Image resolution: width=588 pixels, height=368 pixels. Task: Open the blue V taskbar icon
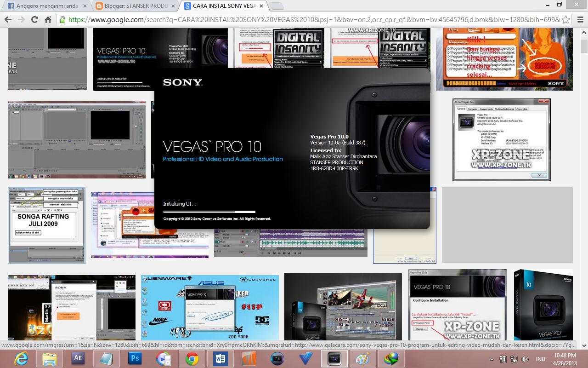click(306, 359)
